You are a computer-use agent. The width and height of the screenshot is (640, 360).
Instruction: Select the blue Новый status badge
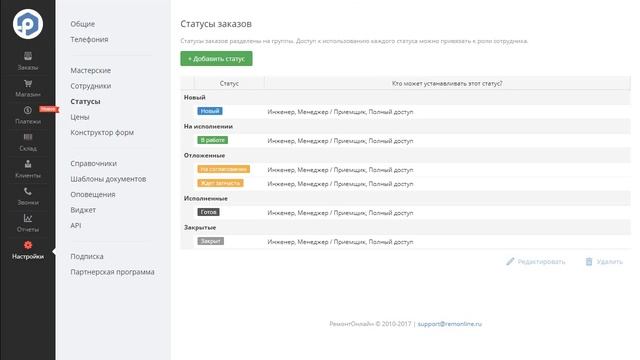pyautogui.click(x=210, y=111)
